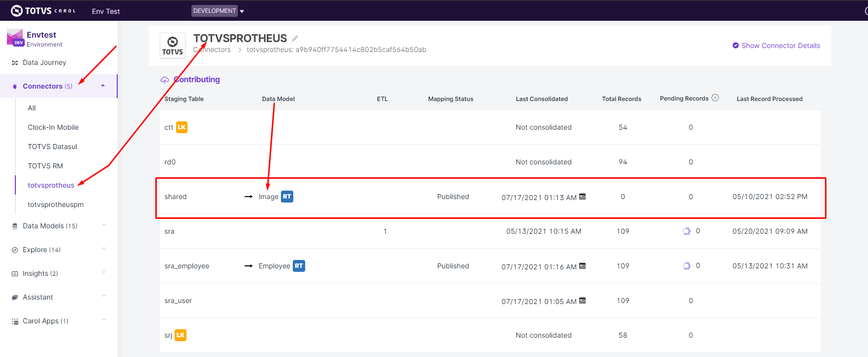Click the Pending Records info icon

pyautogui.click(x=715, y=98)
